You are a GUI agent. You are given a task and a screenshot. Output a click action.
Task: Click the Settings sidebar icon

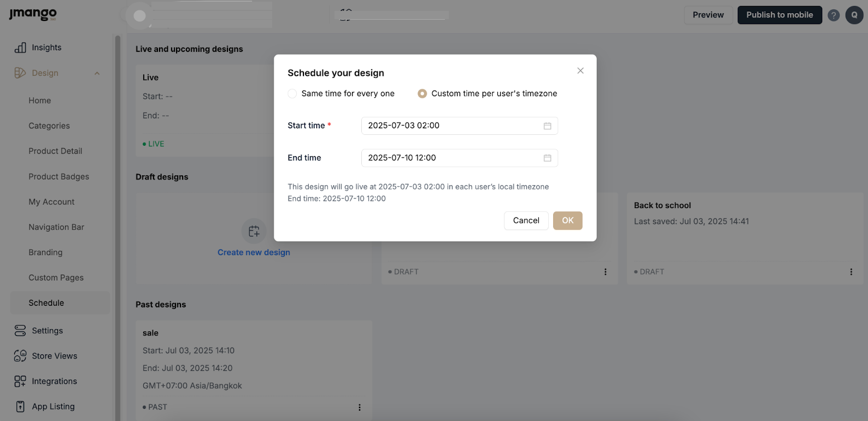(x=20, y=330)
